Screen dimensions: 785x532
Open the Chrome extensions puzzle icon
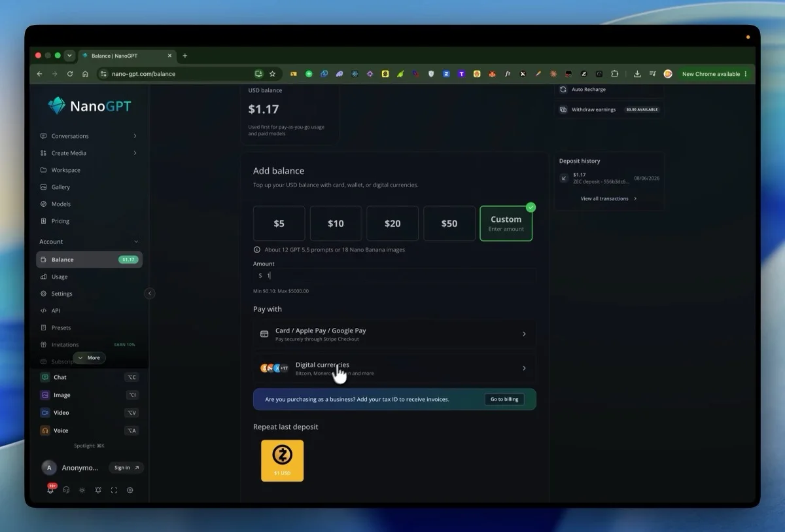click(x=615, y=74)
